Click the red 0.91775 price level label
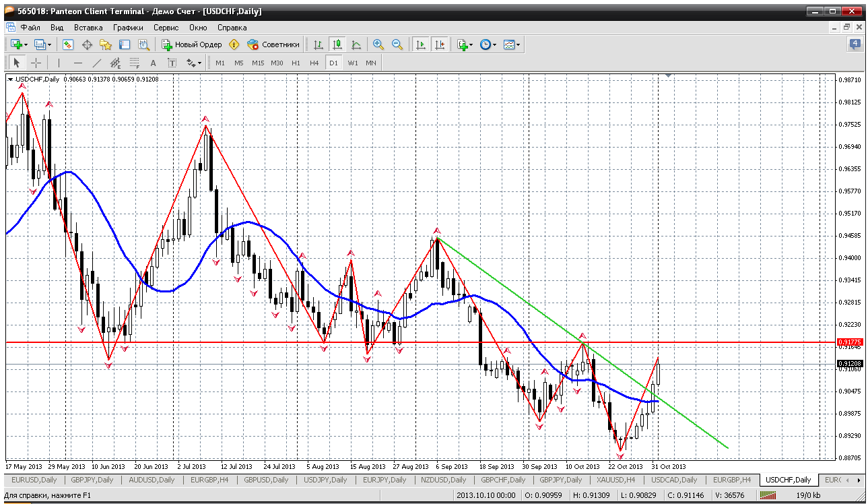Viewport: 868px width, 504px height. tap(849, 342)
